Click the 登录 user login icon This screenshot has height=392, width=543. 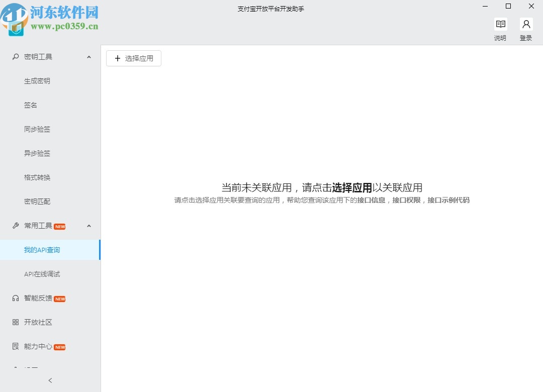(526, 24)
